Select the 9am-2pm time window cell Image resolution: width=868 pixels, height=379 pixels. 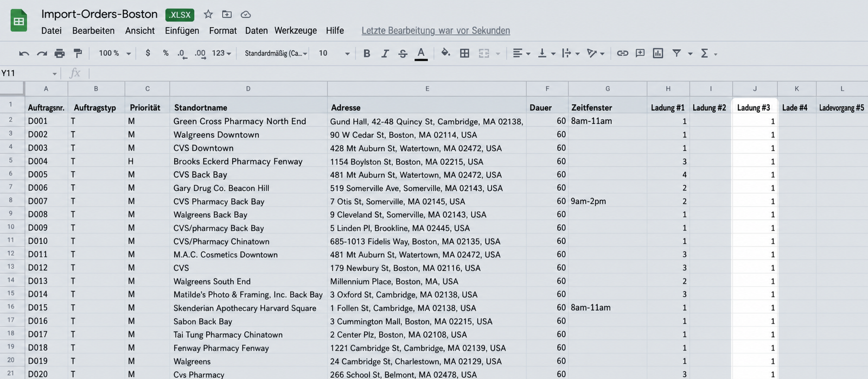pyautogui.click(x=608, y=201)
